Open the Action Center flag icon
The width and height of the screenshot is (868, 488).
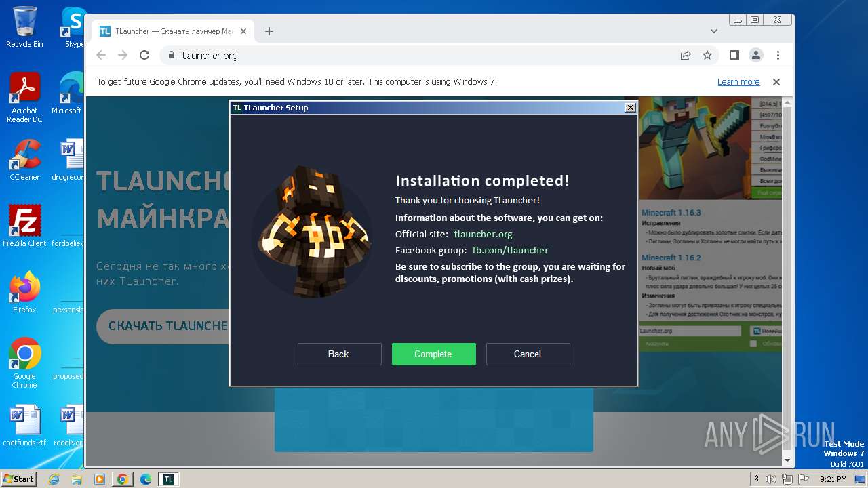(803, 479)
